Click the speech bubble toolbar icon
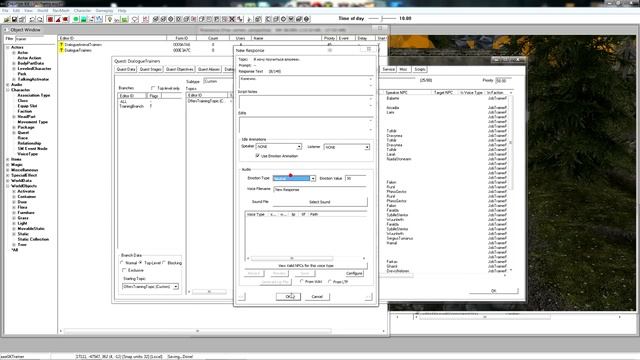Viewport: 640px width, 360px height. tap(135, 19)
